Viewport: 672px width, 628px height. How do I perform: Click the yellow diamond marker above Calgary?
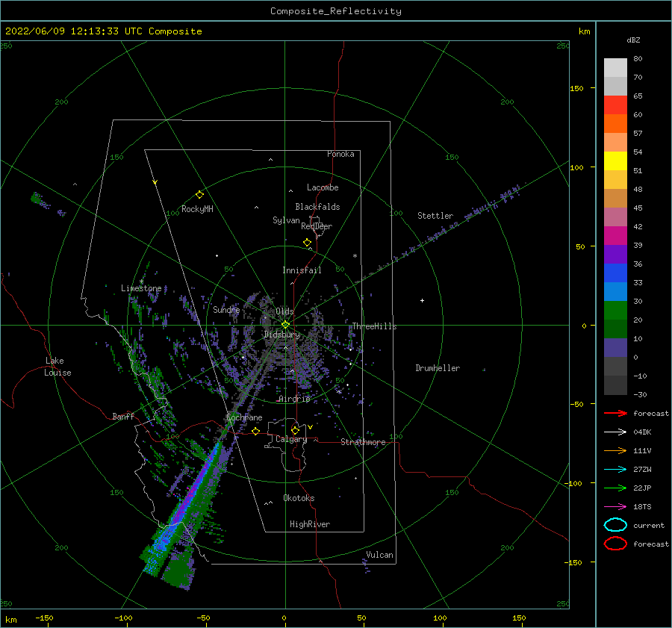295,430
